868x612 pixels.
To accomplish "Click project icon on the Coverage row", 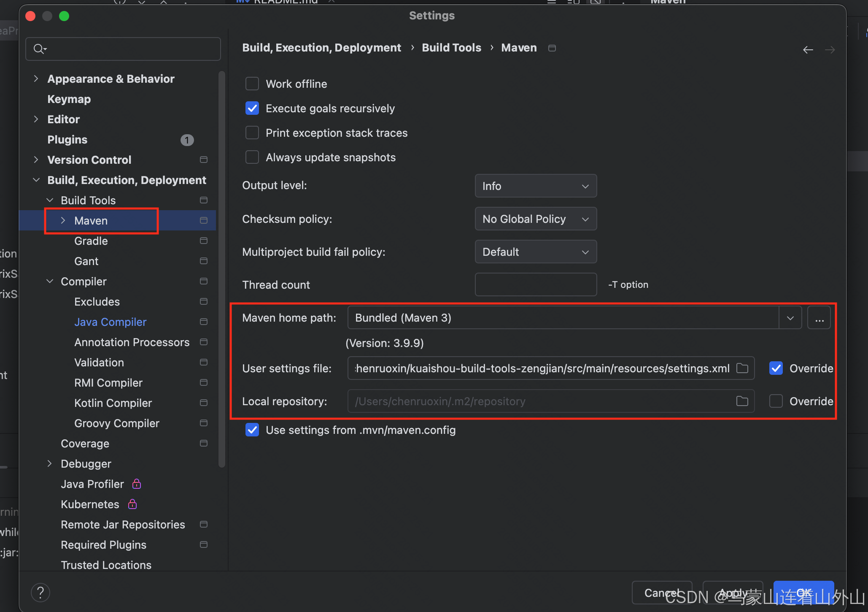I will point(203,443).
